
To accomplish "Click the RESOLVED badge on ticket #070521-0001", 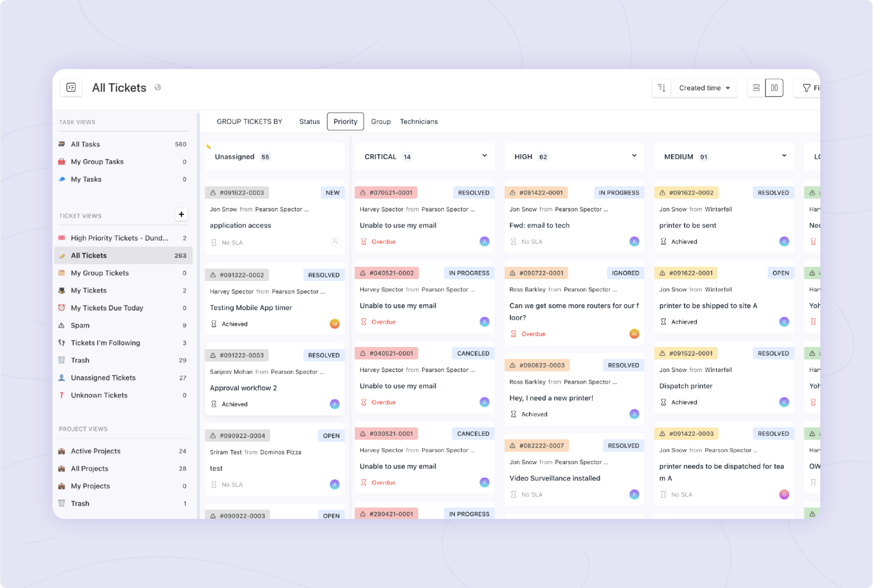I will 474,193.
